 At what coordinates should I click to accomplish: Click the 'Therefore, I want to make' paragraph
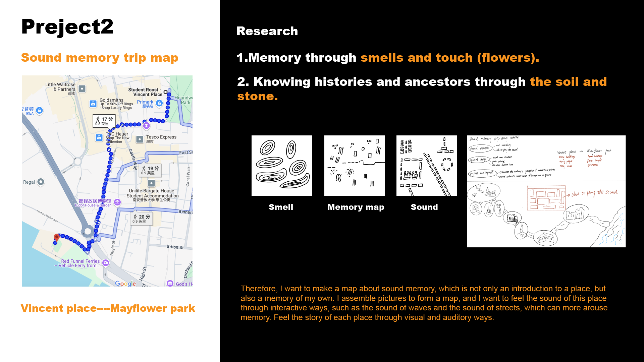click(x=424, y=303)
